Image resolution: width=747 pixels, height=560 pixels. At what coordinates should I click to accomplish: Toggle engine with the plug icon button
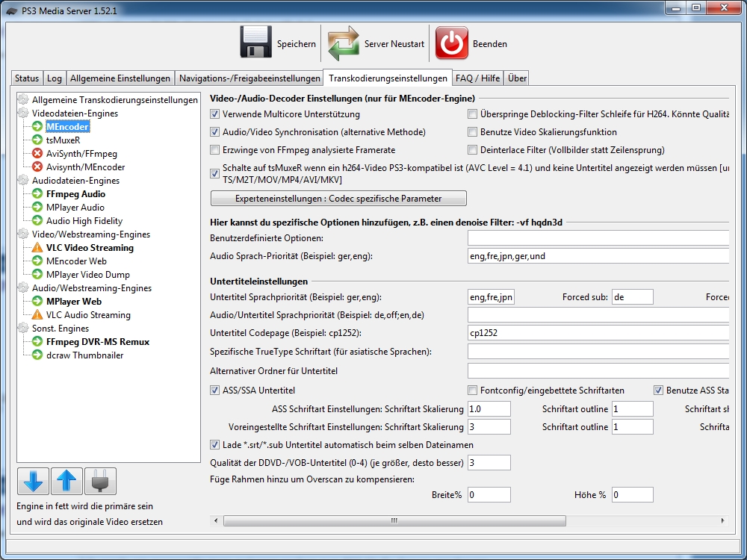coord(101,482)
